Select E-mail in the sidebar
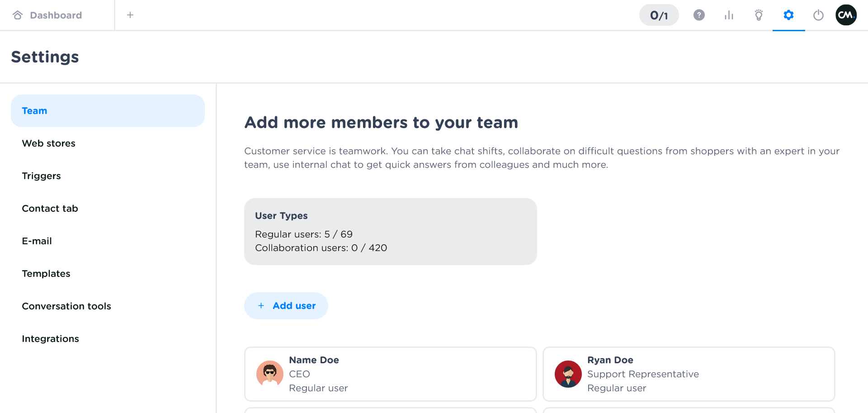The image size is (868, 413). tap(37, 241)
